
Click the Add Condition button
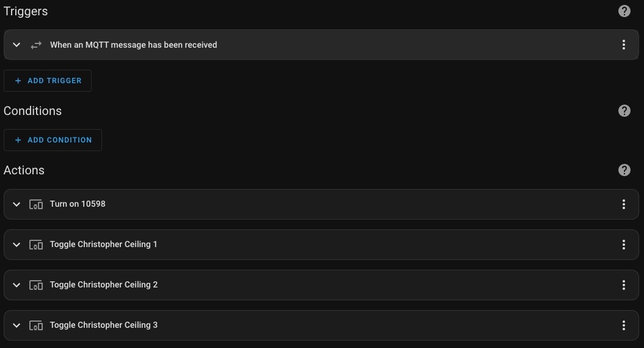53,140
